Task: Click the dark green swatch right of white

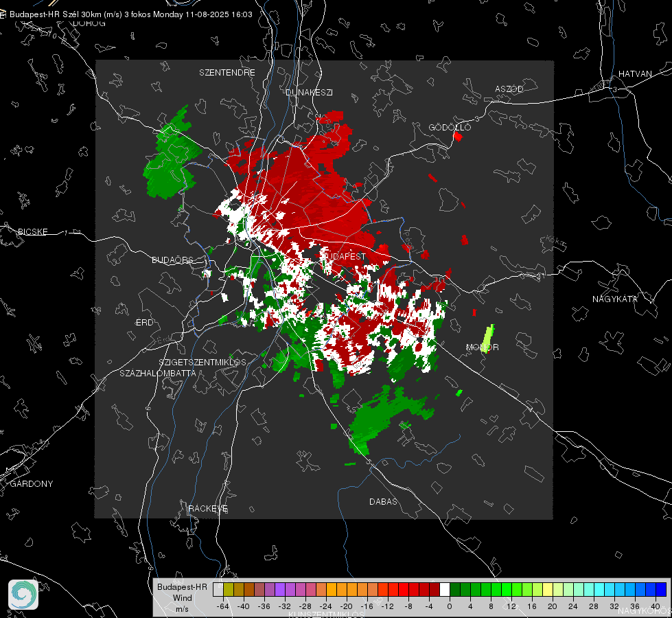Action: (x=455, y=589)
